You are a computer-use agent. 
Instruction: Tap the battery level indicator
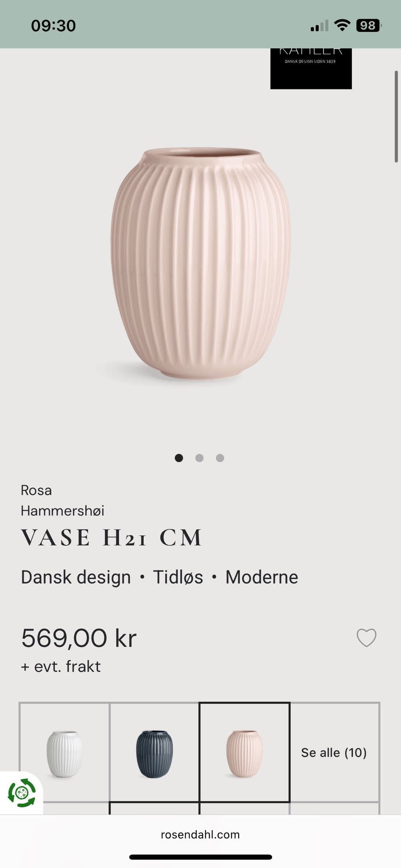pyautogui.click(x=369, y=25)
